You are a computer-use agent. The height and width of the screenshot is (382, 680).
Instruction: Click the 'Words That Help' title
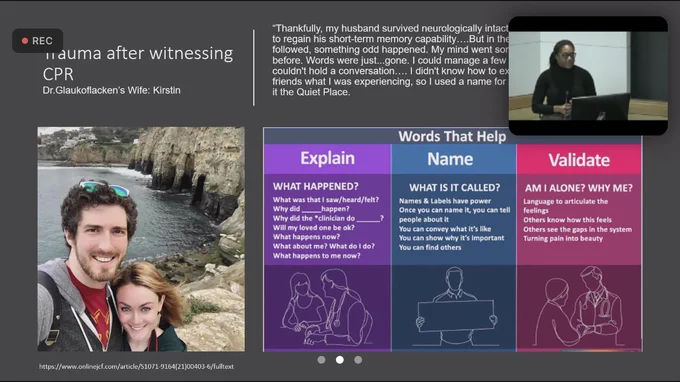[x=452, y=136]
